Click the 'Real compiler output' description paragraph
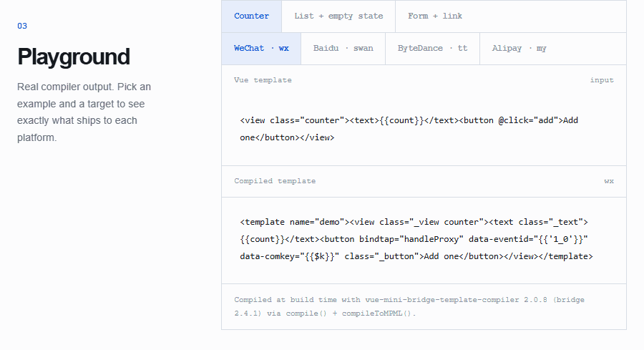Screen dimensions: 644x350 pyautogui.click(x=84, y=112)
